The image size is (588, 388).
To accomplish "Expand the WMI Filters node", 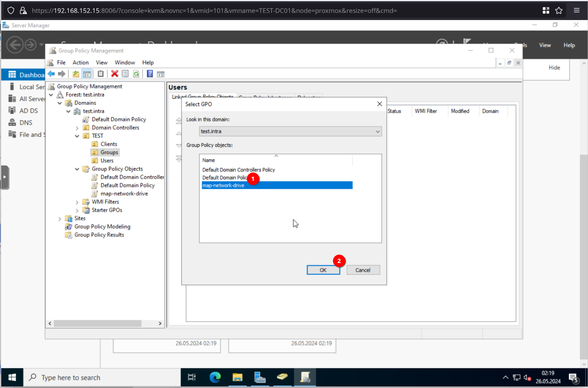I will pyautogui.click(x=77, y=202).
